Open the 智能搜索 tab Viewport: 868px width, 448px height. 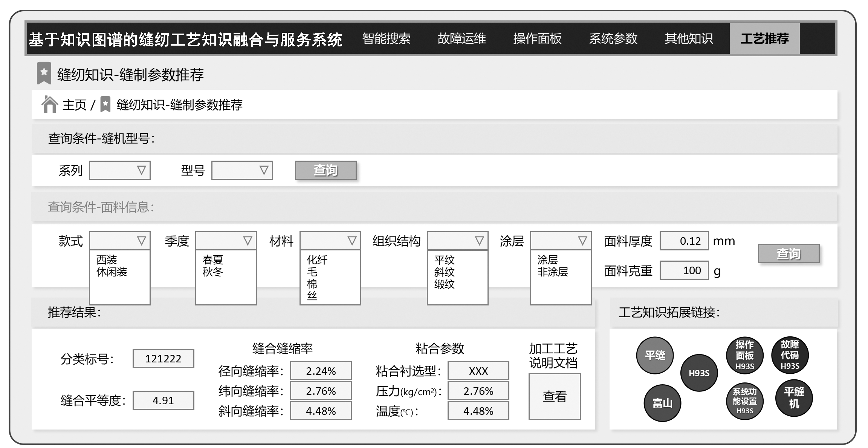click(x=386, y=38)
